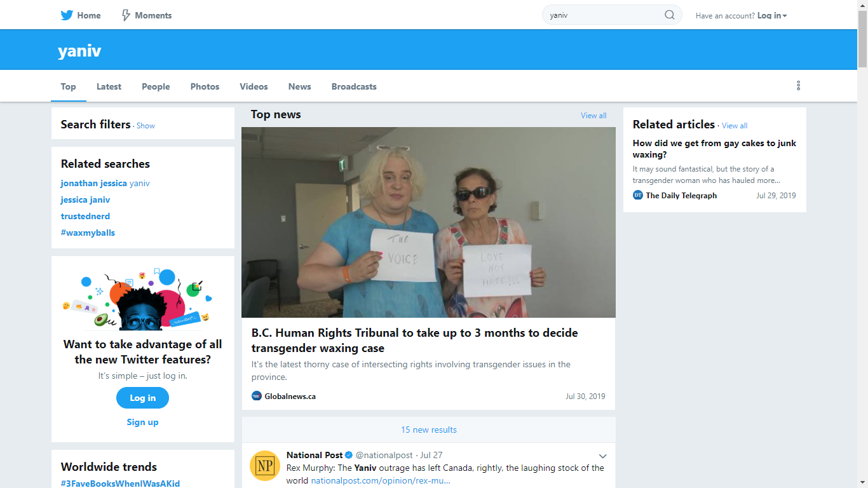Click the National Post account name
The width and height of the screenshot is (868, 488).
(x=315, y=455)
